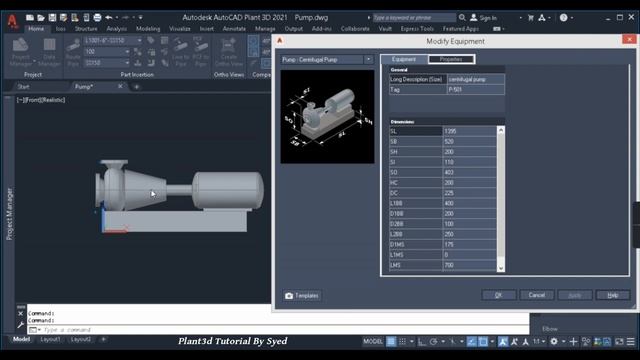The height and width of the screenshot is (360, 640).
Task: Click the Sign In link
Action: [x=488, y=18]
